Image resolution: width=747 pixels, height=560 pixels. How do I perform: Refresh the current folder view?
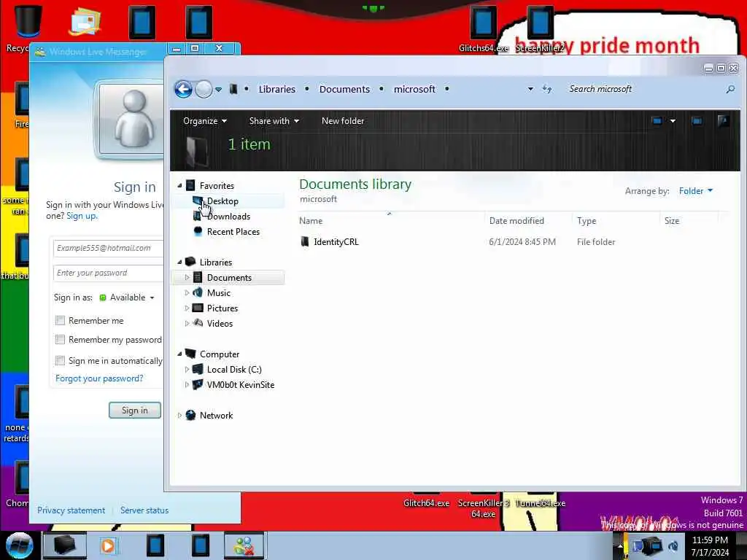[547, 89]
